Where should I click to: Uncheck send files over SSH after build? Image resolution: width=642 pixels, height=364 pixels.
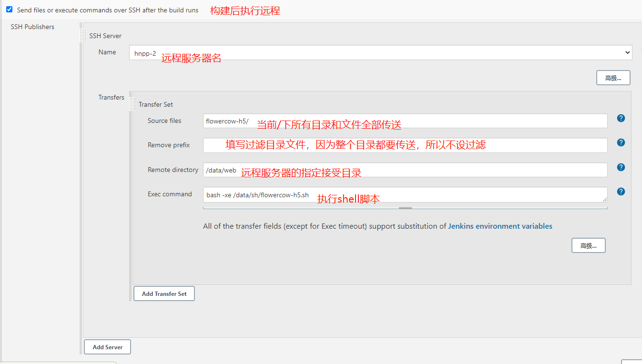9,9
